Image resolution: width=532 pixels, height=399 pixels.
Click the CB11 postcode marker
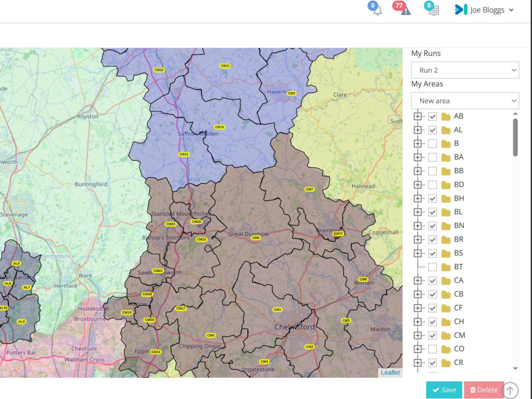pos(184,154)
